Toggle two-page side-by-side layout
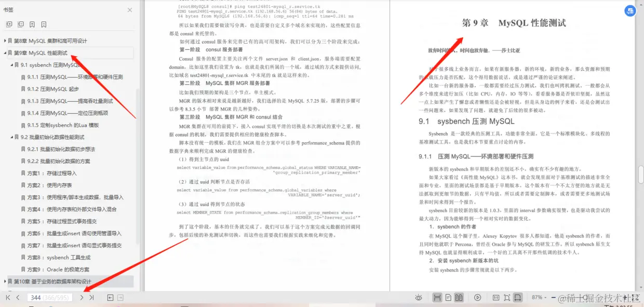Image resolution: width=644 pixels, height=307 pixels. click(459, 298)
